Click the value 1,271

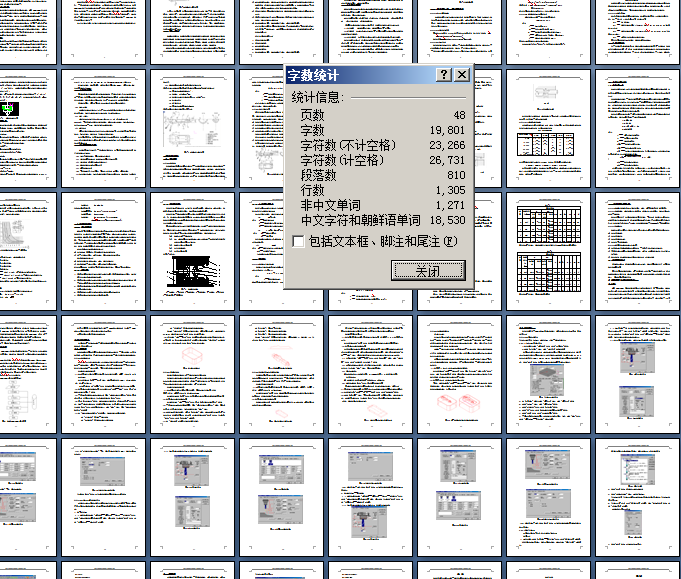click(x=450, y=205)
